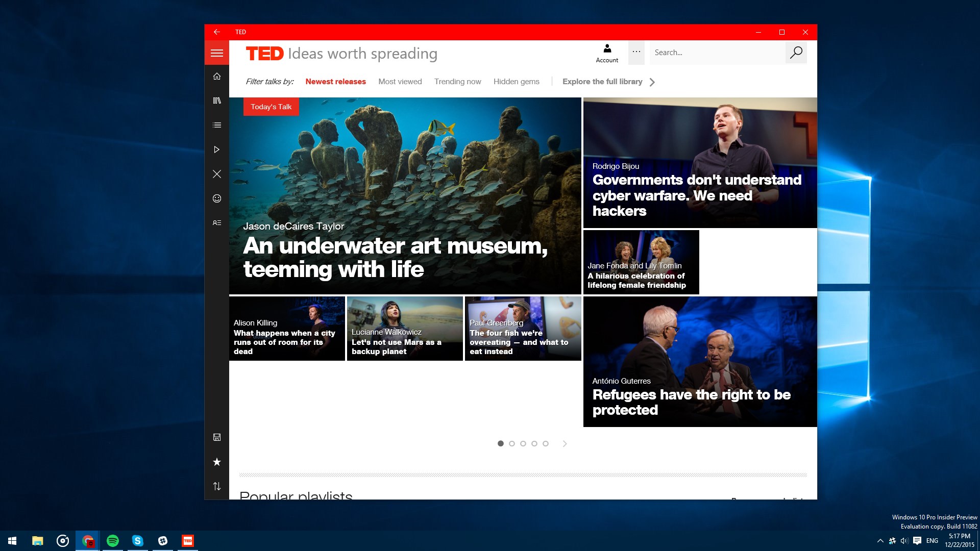Open Lucianne Walkowicz Mars talk thumbnail
Viewport: 980px width, 551px height.
pos(405,329)
